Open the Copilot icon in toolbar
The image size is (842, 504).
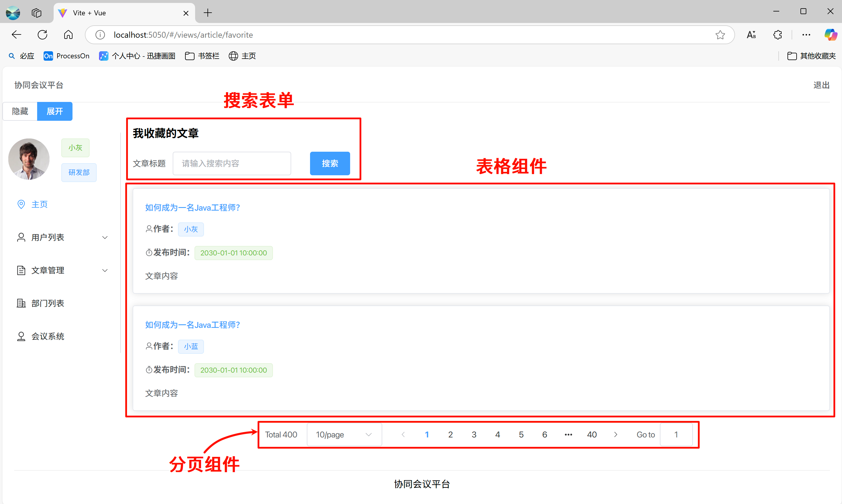tap(830, 35)
